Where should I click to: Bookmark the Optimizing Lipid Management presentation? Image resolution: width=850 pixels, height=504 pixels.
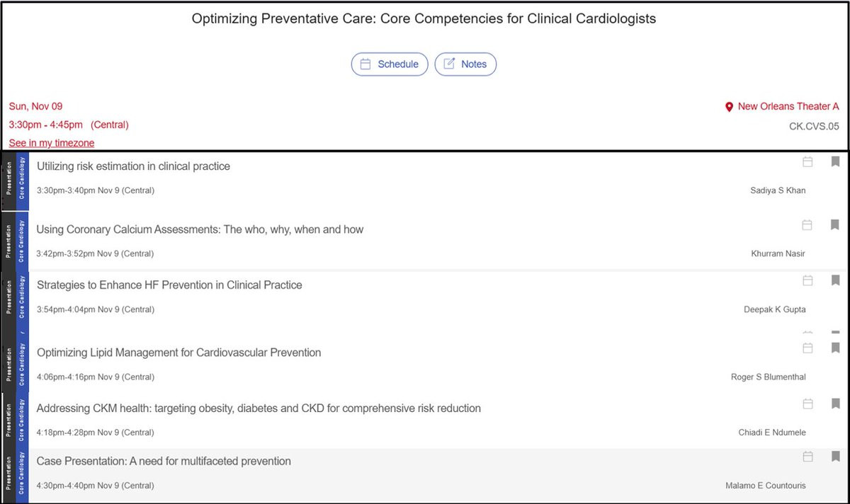pos(835,348)
